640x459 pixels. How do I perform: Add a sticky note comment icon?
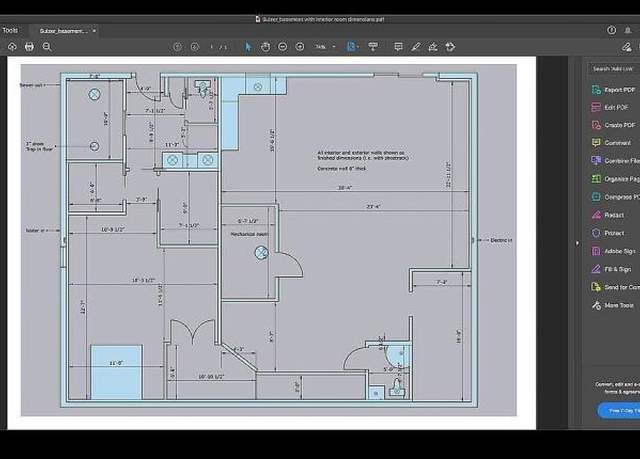tap(398, 47)
